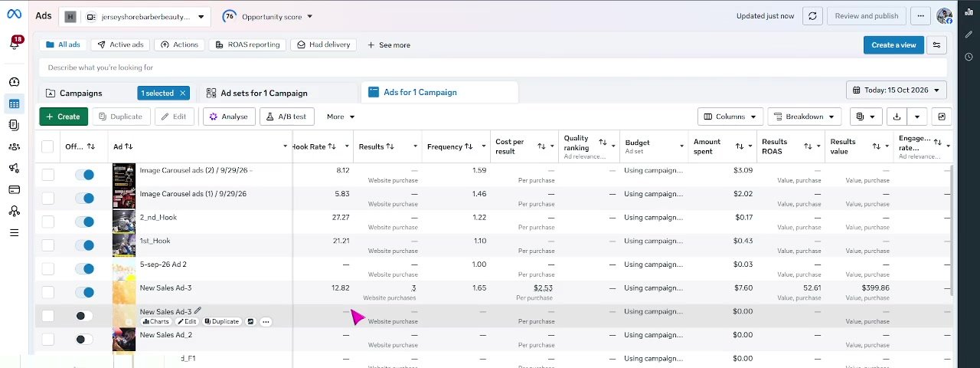The width and height of the screenshot is (980, 368).
Task: Select the ROAS reporting view
Action: pyautogui.click(x=247, y=44)
